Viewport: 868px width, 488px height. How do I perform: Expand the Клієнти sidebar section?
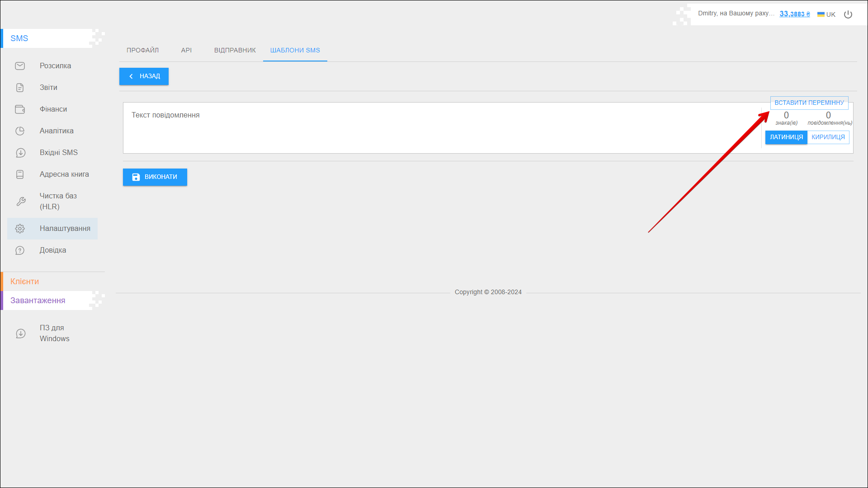point(25,282)
